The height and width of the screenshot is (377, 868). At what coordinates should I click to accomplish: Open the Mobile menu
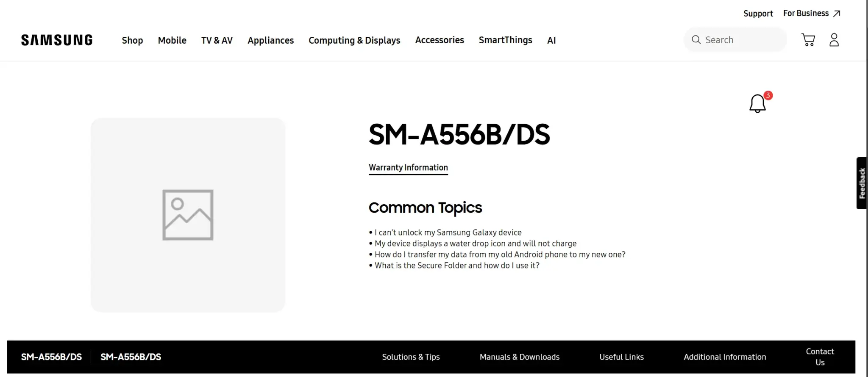(172, 40)
